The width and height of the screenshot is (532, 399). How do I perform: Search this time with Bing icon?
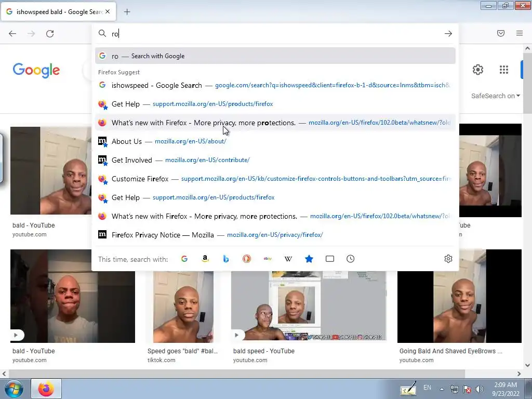pos(226,259)
